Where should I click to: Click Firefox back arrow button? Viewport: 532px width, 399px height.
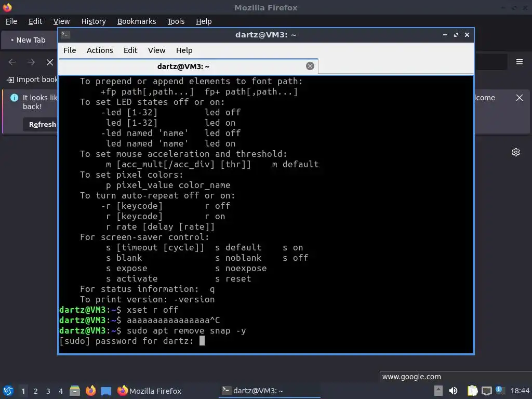[12, 62]
